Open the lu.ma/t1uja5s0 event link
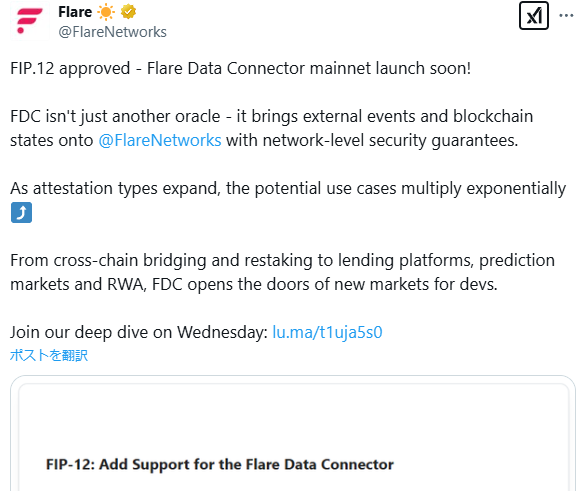Image resolution: width=584 pixels, height=491 pixels. pos(327,332)
